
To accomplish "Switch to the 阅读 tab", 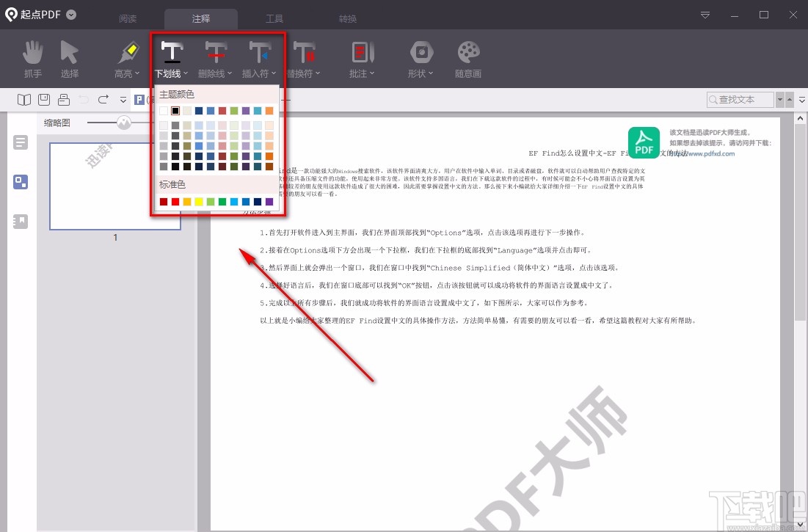I will [127, 19].
